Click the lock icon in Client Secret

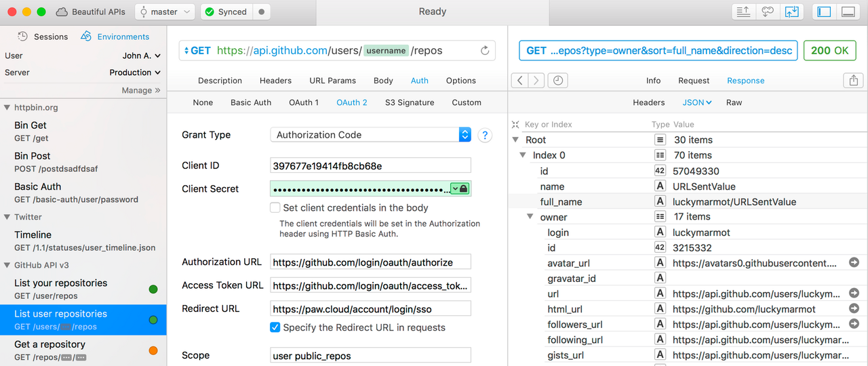click(464, 189)
